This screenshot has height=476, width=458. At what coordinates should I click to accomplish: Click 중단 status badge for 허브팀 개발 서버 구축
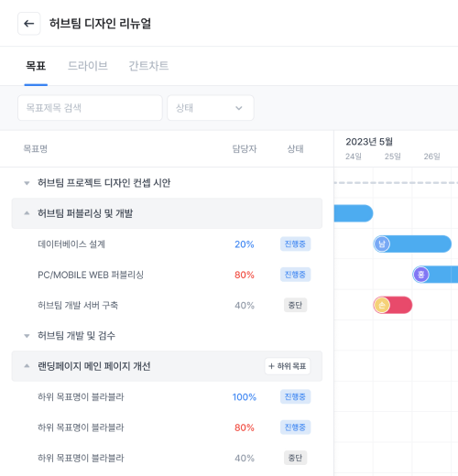295,305
